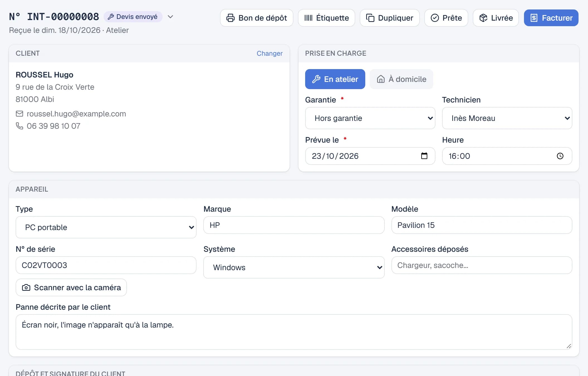Mark the intervention as Prête
588x376 pixels.
click(x=446, y=18)
